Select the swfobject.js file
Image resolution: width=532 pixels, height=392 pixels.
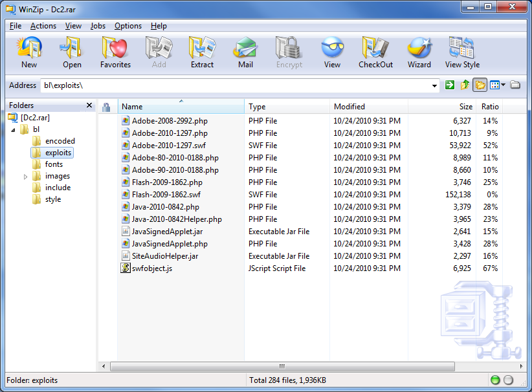click(x=151, y=268)
